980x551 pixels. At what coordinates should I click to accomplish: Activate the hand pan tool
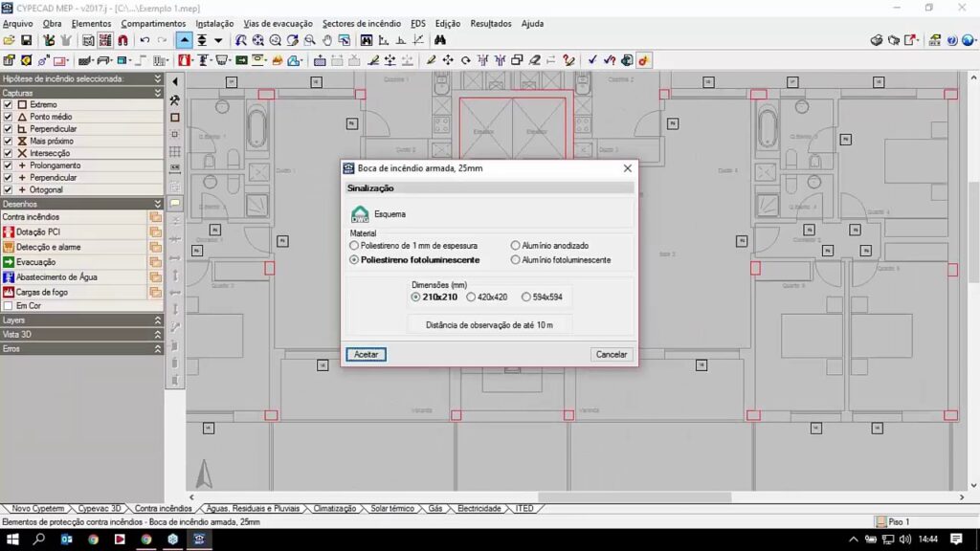coord(327,41)
